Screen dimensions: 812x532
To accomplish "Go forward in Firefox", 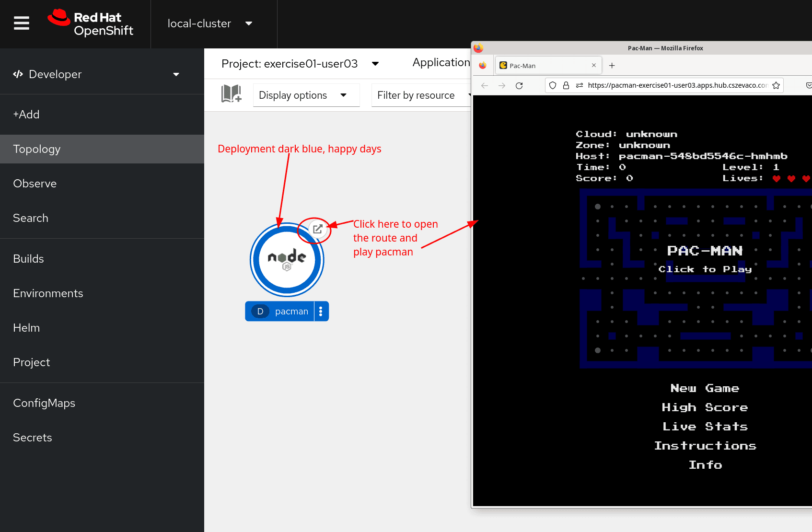I will coord(502,85).
